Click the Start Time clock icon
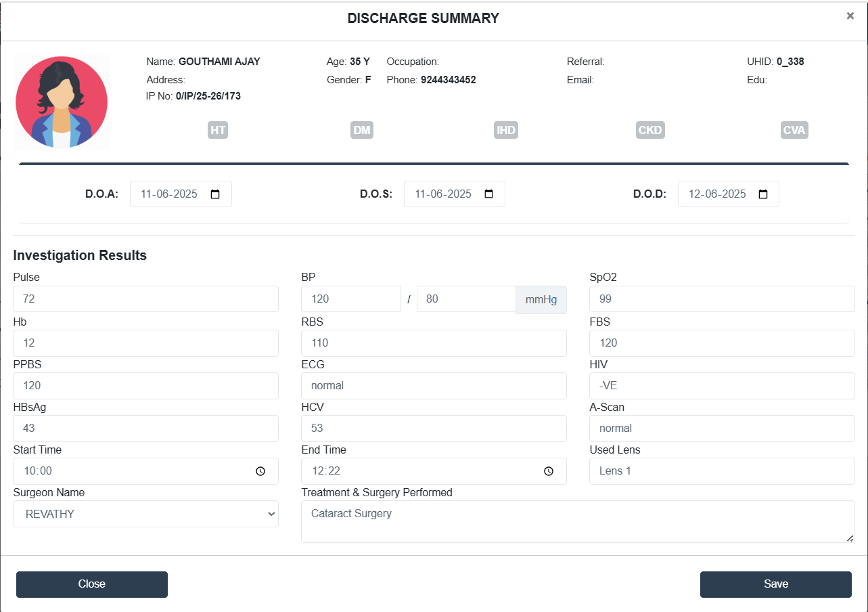 point(260,471)
